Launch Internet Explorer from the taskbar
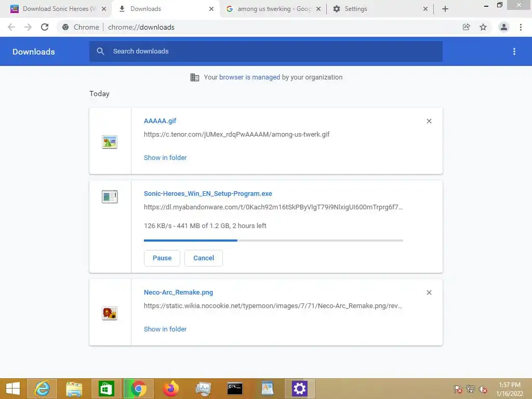532x399 pixels. (42, 389)
